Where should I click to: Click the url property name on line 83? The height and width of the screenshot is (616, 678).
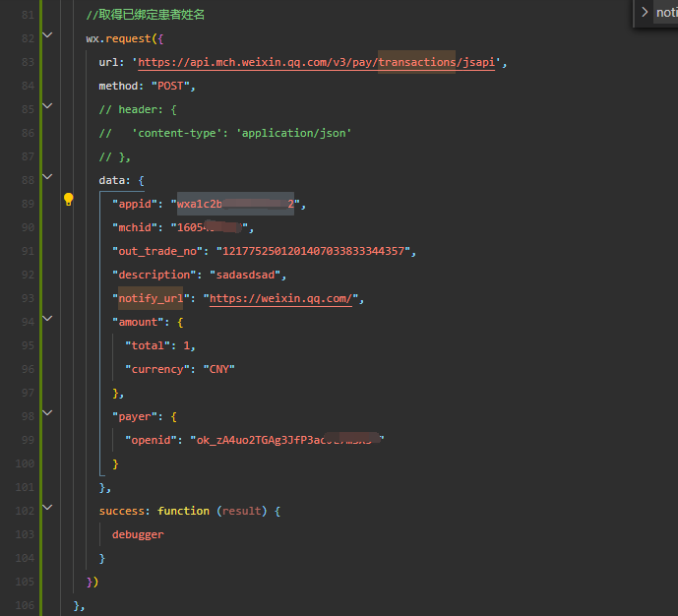click(x=108, y=62)
